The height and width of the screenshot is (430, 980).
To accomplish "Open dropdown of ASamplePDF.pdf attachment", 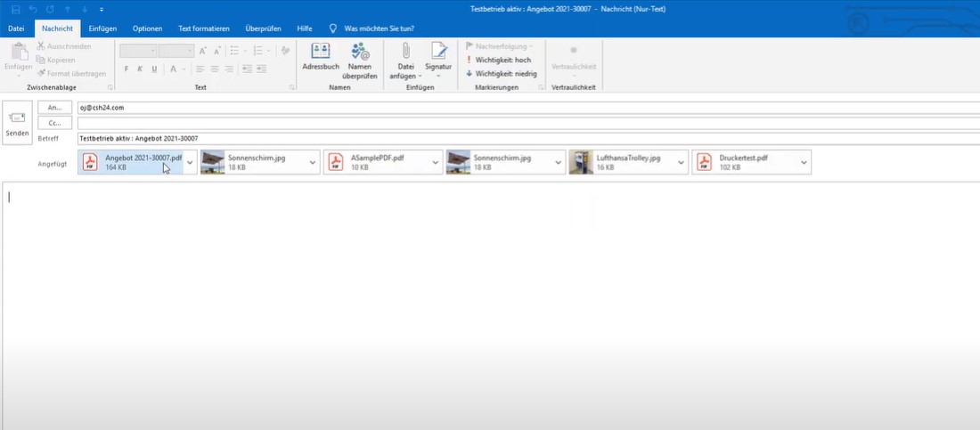I will click(436, 163).
